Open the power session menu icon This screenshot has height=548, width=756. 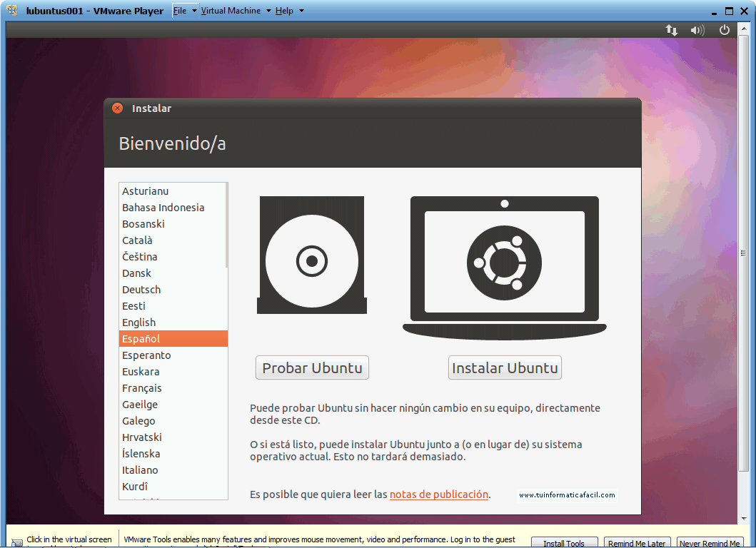click(x=724, y=30)
